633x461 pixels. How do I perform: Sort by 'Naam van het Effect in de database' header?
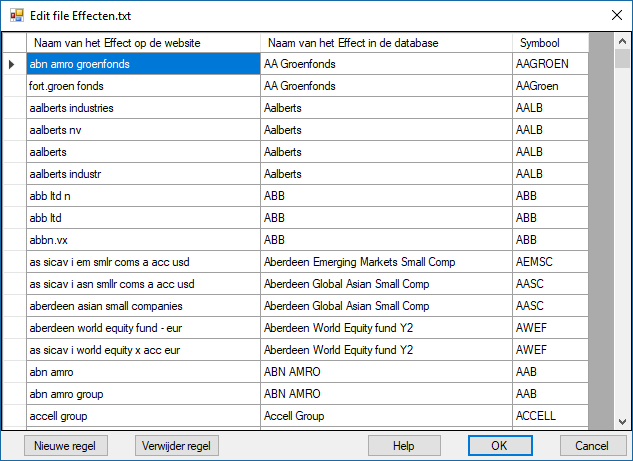click(x=386, y=43)
